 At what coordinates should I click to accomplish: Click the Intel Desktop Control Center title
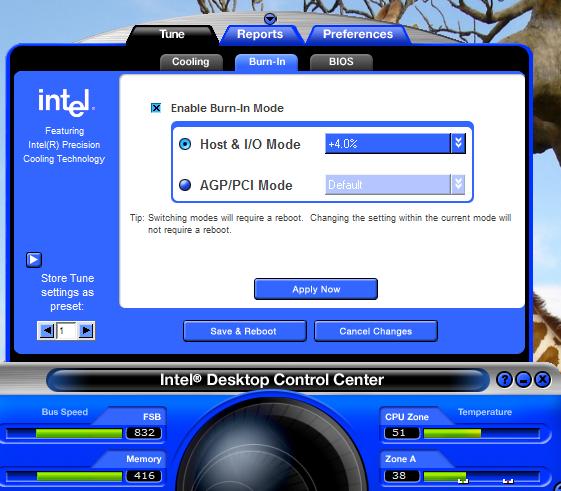(x=272, y=379)
